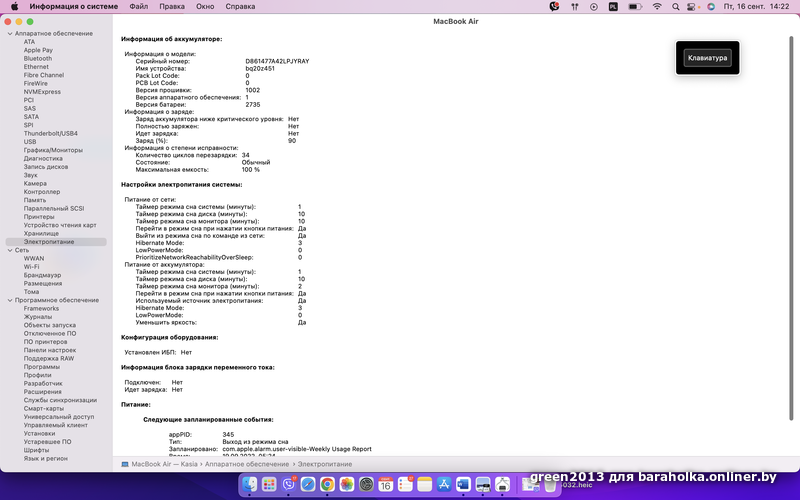Image resolution: width=800 pixels, height=500 pixels.
Task: Open the Wi-Fi menu bar icon
Action: [657, 7]
